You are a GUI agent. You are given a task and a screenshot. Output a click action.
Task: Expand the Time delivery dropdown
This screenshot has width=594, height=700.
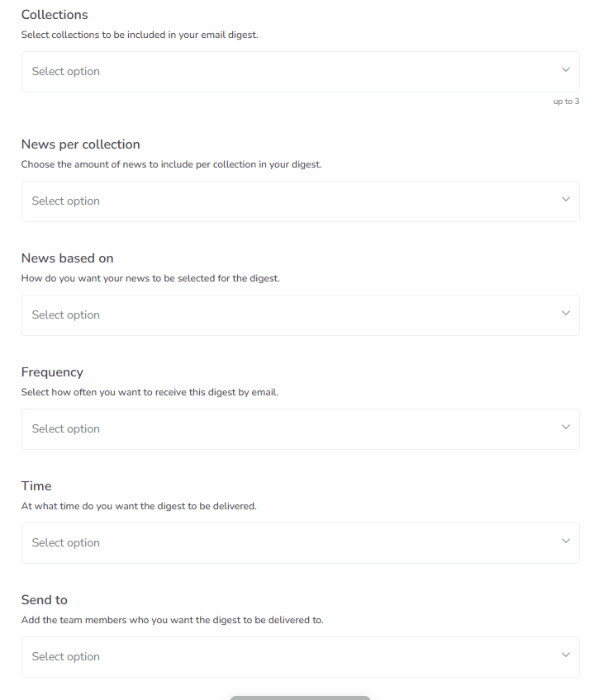[300, 542]
